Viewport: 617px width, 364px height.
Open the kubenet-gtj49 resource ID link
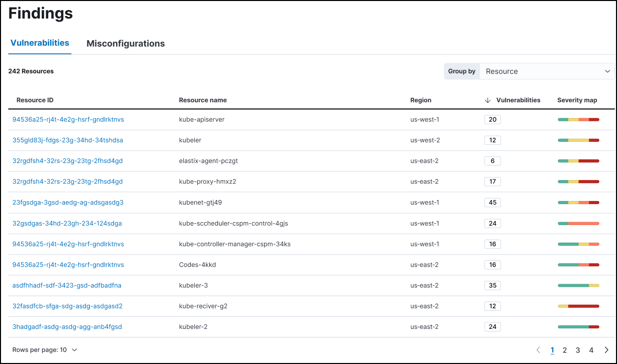tap(68, 202)
